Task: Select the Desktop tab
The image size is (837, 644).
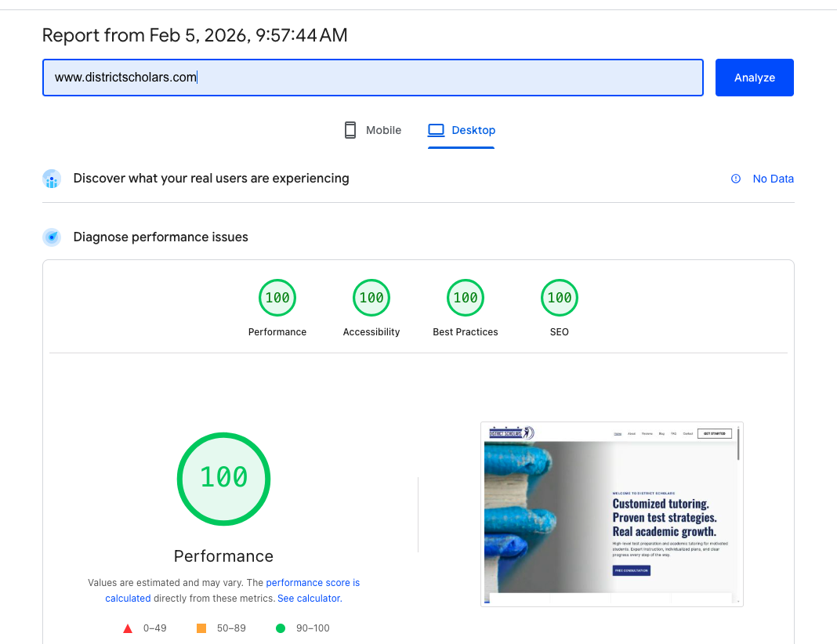Action: pos(462,130)
